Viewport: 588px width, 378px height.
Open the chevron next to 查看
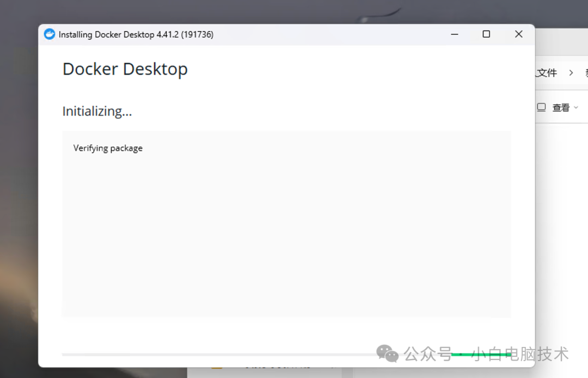click(575, 107)
